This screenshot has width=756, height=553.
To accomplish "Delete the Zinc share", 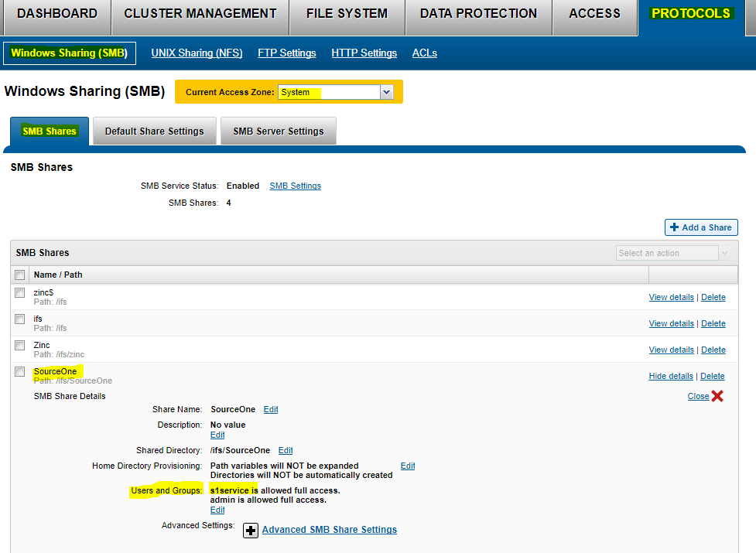I will click(x=713, y=350).
